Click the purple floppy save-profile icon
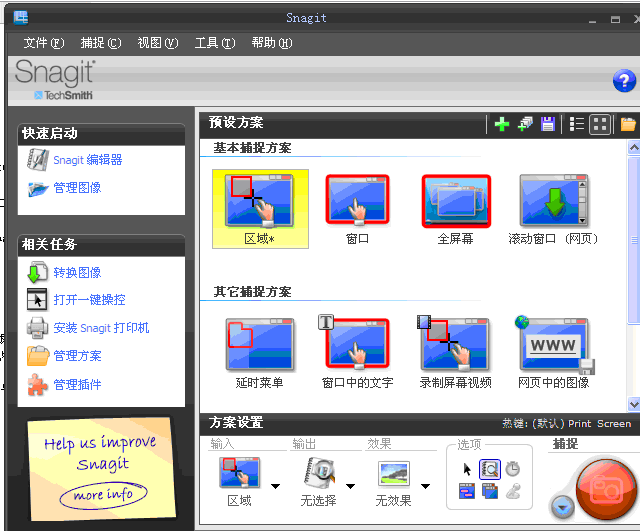This screenshot has height=531, width=640. (547, 124)
